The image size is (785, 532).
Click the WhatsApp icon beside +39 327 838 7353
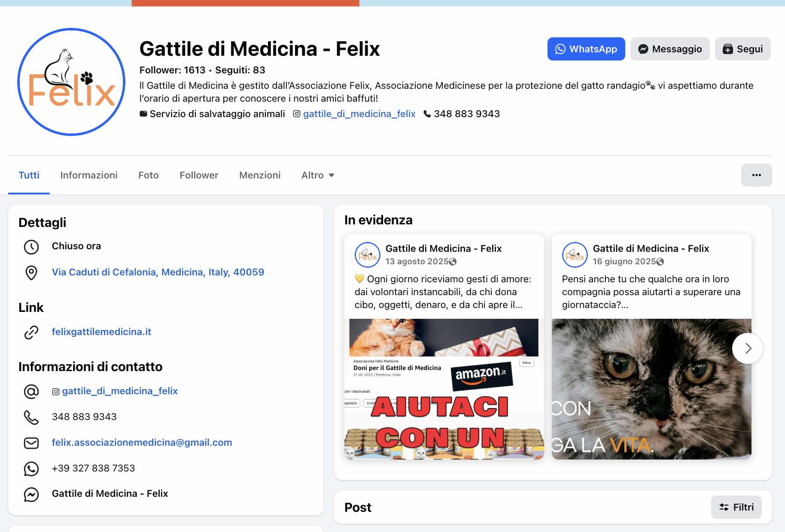click(x=31, y=469)
